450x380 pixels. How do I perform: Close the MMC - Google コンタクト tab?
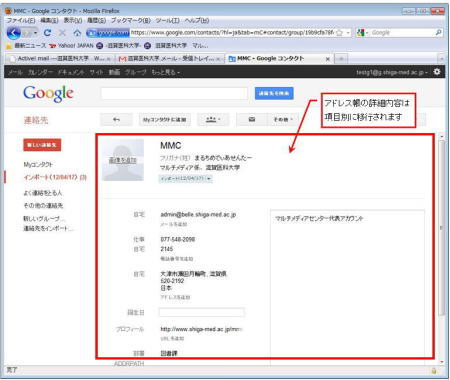point(328,59)
